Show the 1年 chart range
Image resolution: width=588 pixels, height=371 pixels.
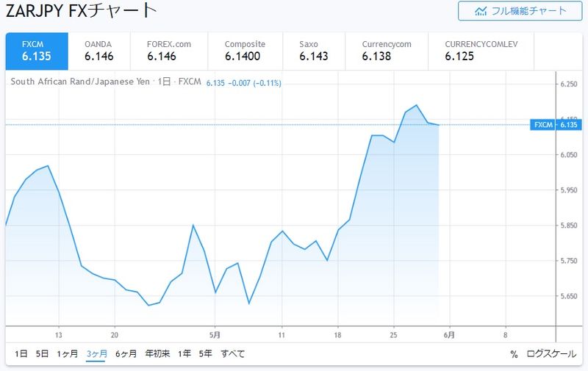[184, 354]
